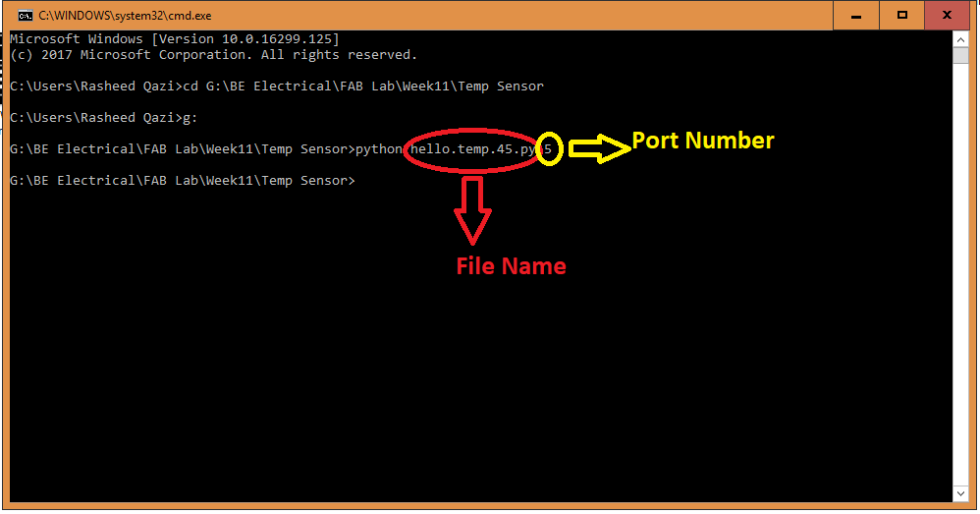The height and width of the screenshot is (514, 980).
Task: Minimize the cmd.exe window
Action: coord(854,15)
